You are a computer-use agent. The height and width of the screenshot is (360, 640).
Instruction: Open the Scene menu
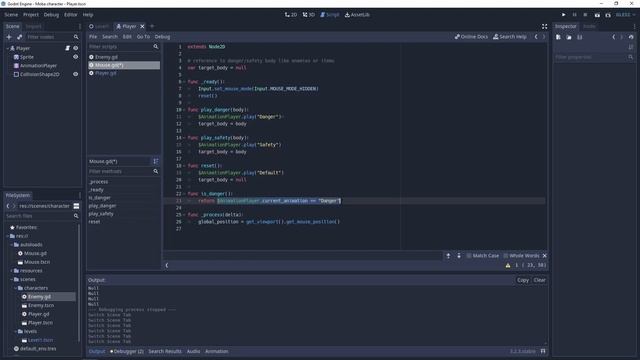(11, 15)
